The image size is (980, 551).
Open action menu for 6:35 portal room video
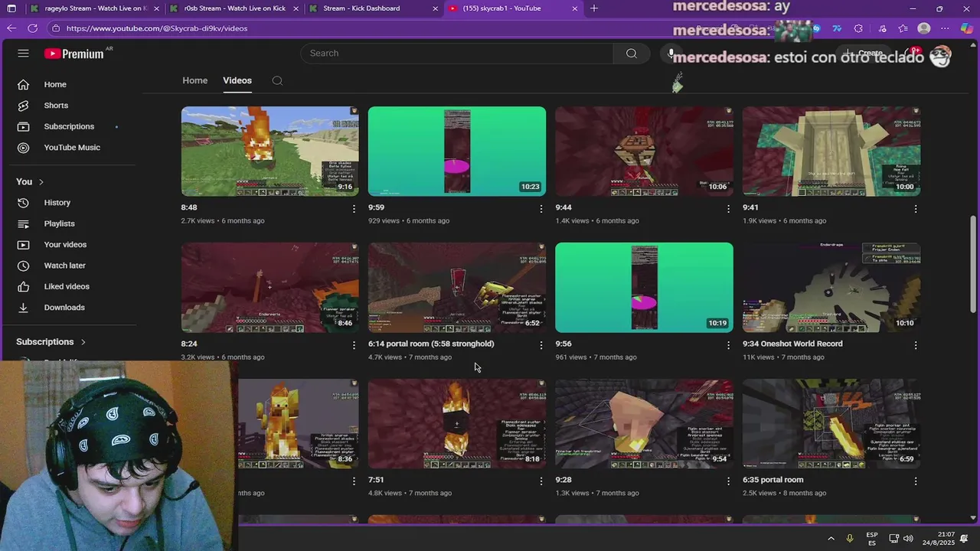(915, 481)
